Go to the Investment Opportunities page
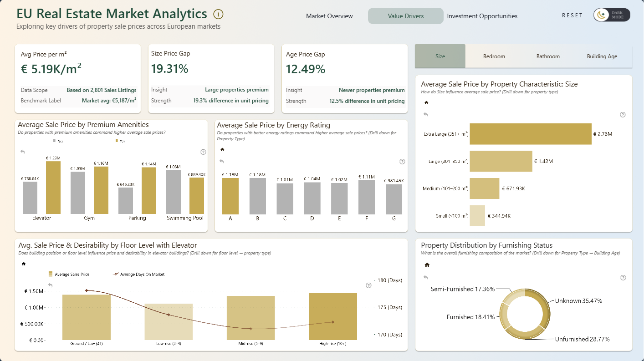 pos(482,16)
